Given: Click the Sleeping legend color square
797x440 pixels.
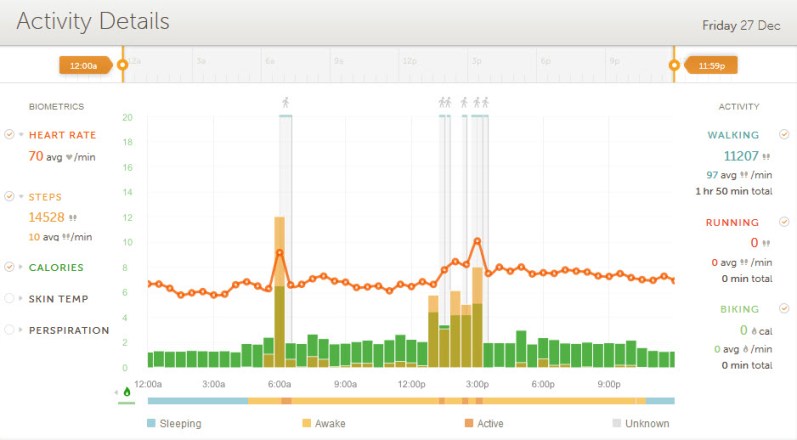Looking at the screenshot, I should [x=151, y=424].
